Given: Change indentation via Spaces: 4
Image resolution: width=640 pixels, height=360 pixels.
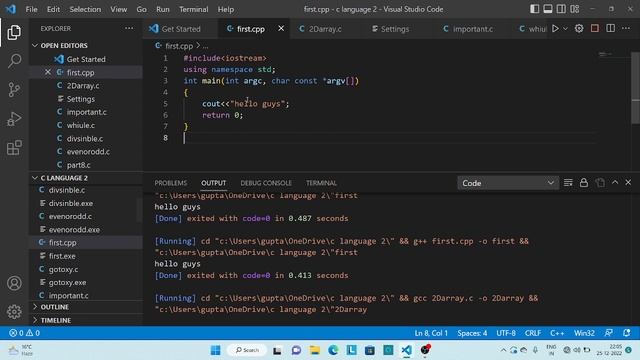Looking at the screenshot, I should pyautogui.click(x=472, y=333).
